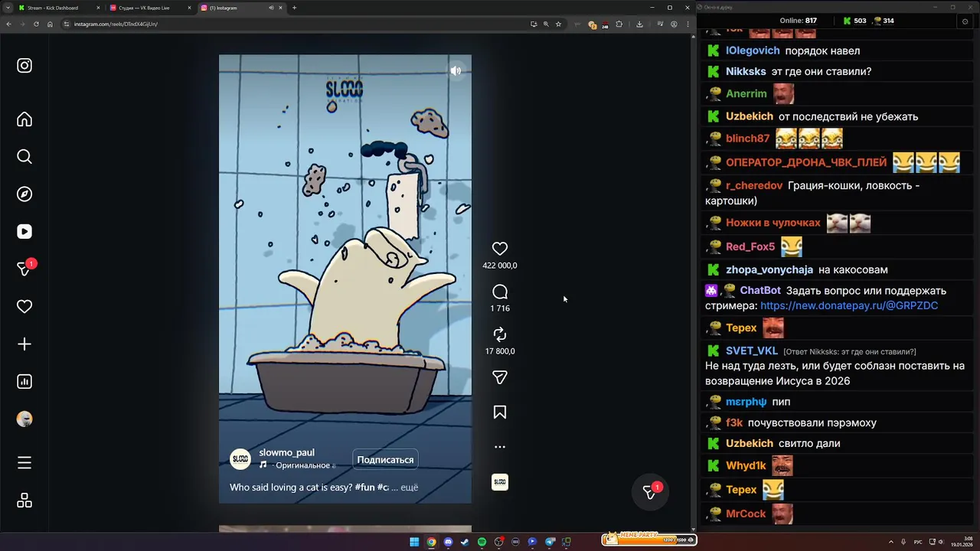Open Notifications heart in sidebar
980x551 pixels.
24,306
